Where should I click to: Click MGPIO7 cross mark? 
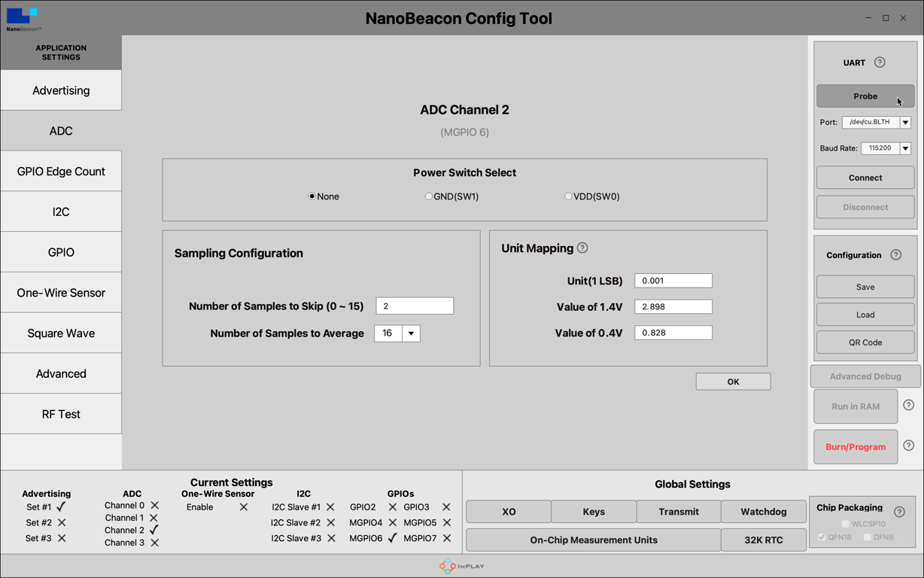[x=447, y=538]
